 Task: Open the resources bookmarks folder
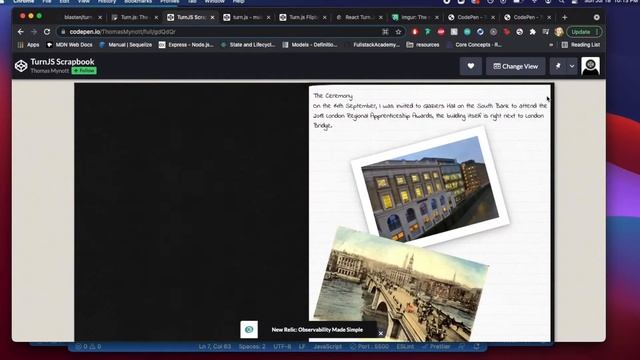[x=423, y=45]
